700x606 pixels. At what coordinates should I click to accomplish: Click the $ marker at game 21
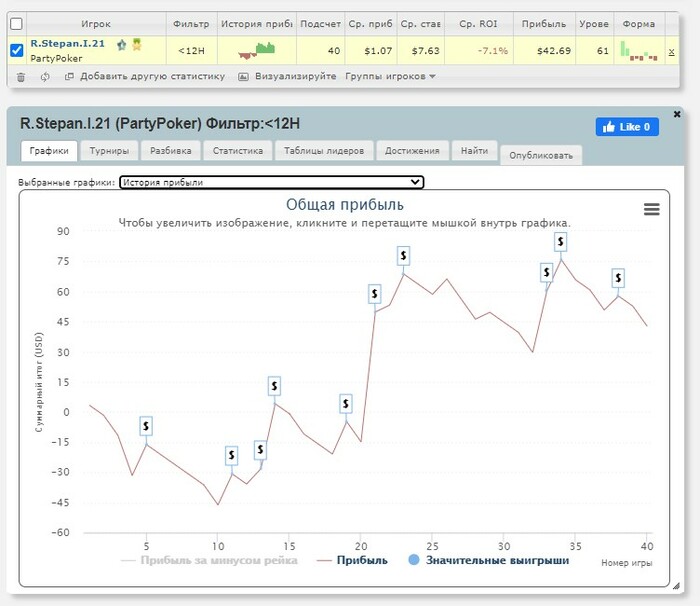pyautogui.click(x=375, y=294)
